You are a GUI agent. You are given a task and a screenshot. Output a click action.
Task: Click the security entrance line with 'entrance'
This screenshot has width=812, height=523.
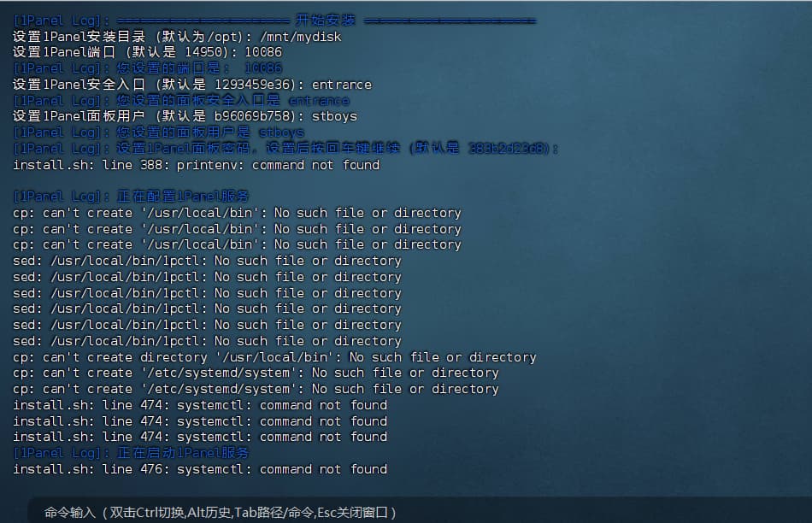192,85
